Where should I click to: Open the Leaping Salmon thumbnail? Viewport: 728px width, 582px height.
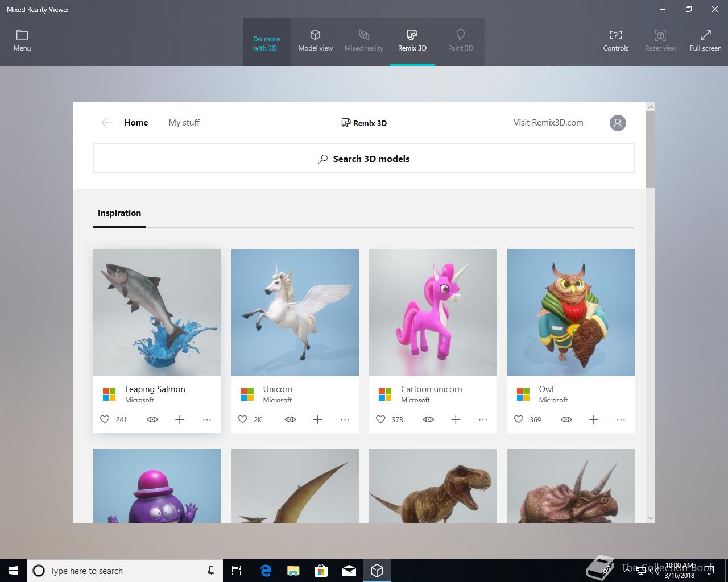157,313
